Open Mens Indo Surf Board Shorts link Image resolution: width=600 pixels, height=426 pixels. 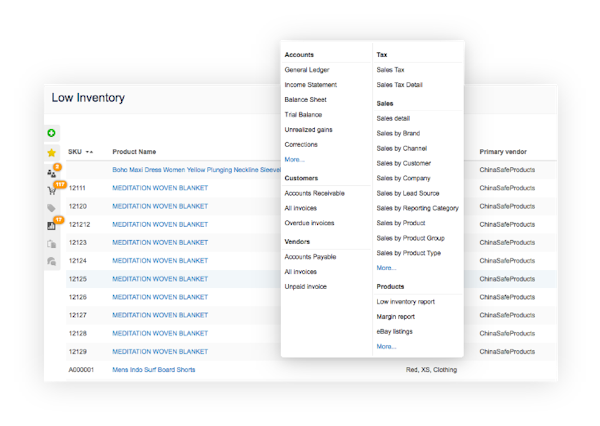tap(153, 370)
